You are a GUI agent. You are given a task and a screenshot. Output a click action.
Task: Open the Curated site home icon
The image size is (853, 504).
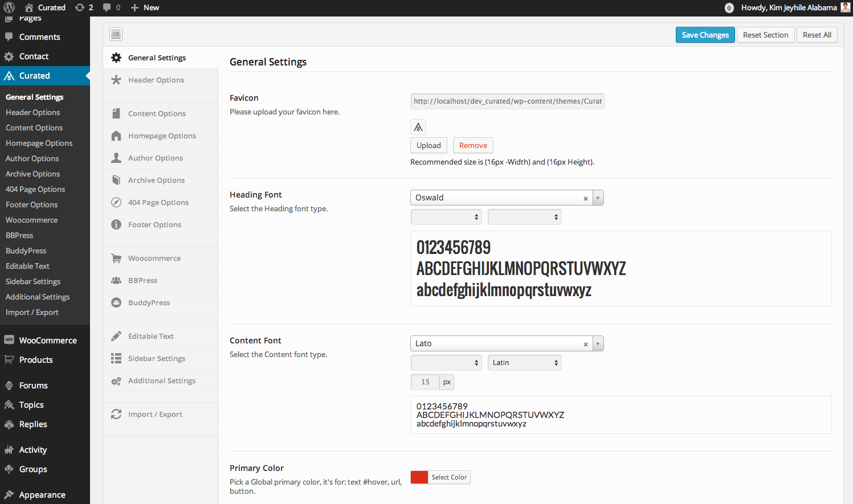click(x=29, y=7)
